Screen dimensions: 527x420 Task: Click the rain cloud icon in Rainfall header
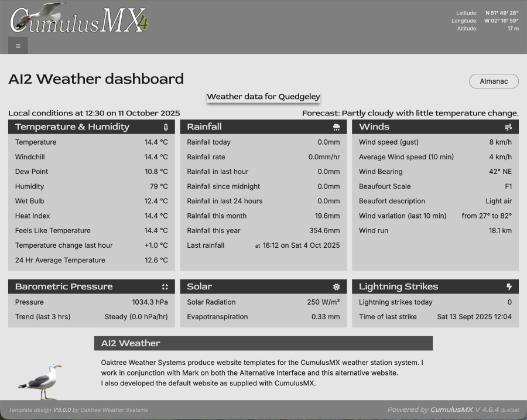pyautogui.click(x=336, y=127)
